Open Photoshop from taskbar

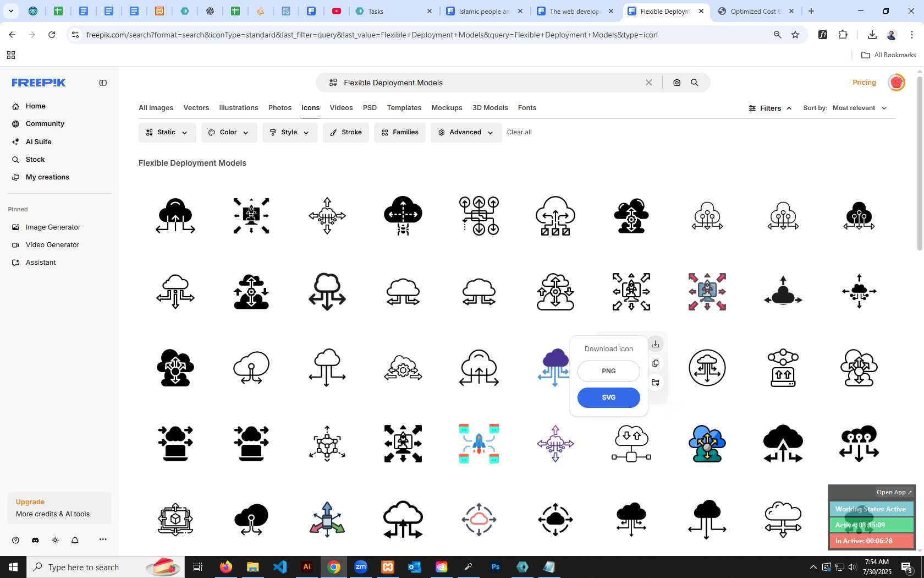[496, 567]
